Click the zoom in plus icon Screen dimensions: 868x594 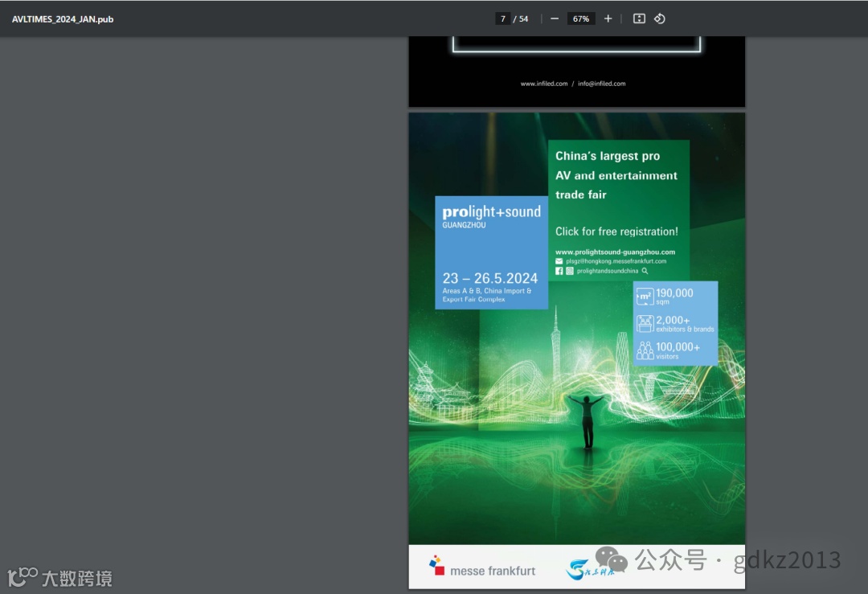[x=608, y=18]
